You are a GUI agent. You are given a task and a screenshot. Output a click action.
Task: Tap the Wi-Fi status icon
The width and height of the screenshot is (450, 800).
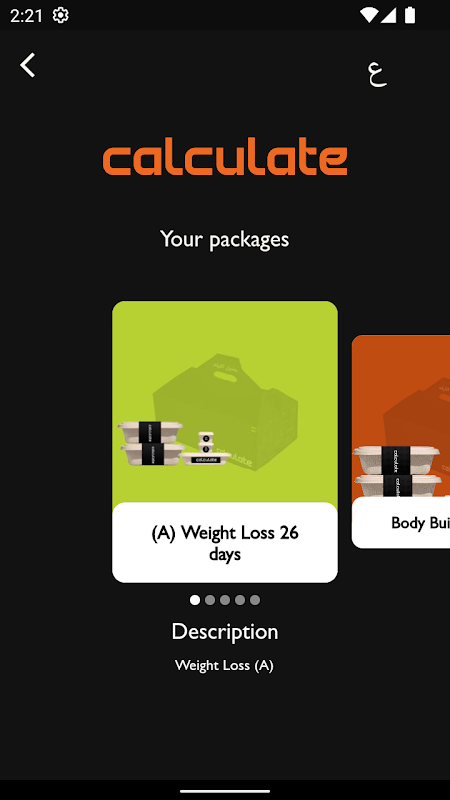point(368,16)
